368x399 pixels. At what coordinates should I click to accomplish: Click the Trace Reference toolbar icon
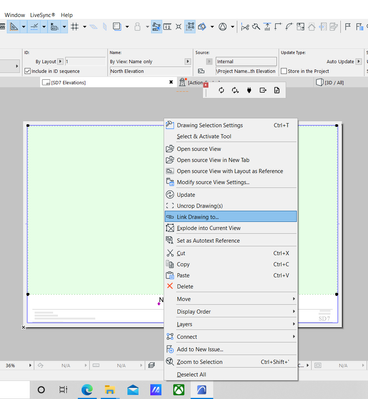(116, 27)
